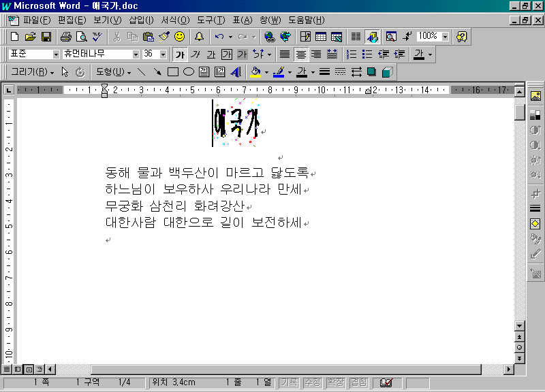
Task: Select the Rectangle drawing tool
Action: [173, 72]
